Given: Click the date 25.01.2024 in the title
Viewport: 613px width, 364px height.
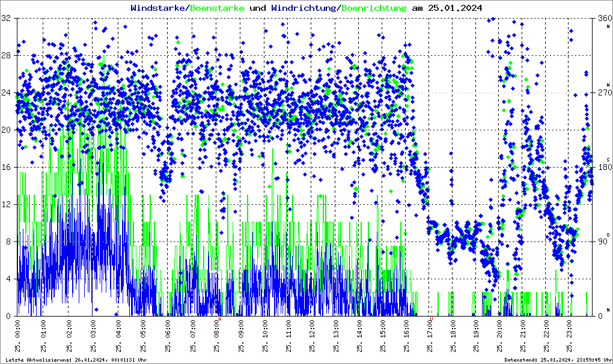Looking at the screenshot, I should 454,8.
